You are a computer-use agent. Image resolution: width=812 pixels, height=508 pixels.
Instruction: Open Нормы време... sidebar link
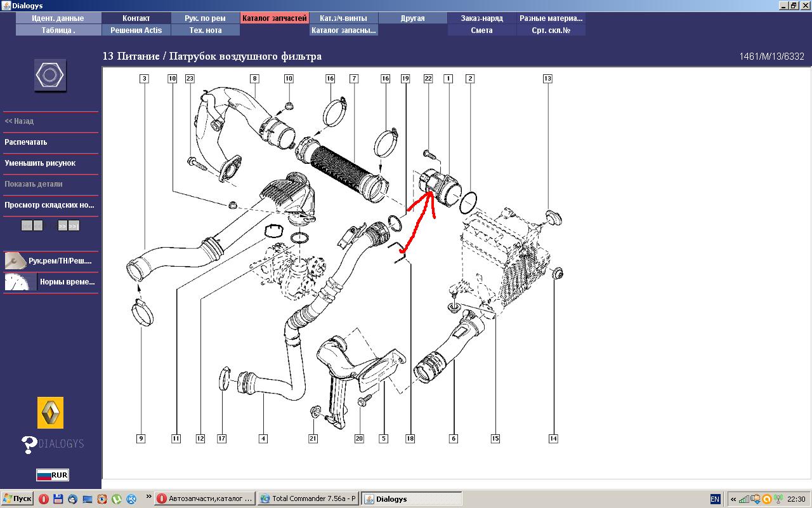67,282
